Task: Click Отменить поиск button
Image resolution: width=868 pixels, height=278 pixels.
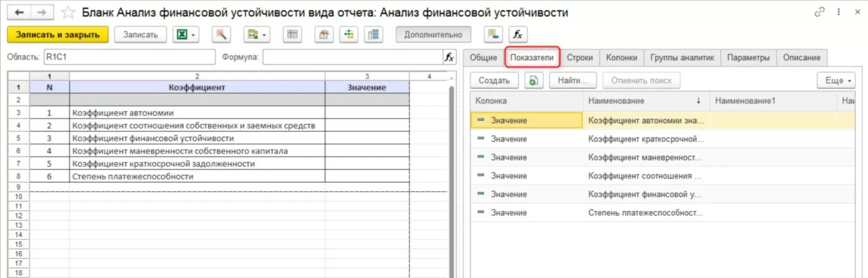Action: (641, 81)
